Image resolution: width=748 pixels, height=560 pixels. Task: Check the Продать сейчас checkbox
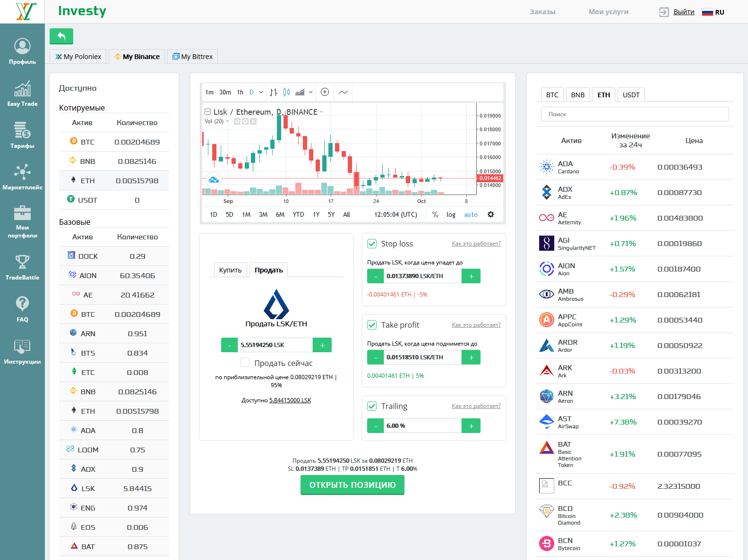245,363
